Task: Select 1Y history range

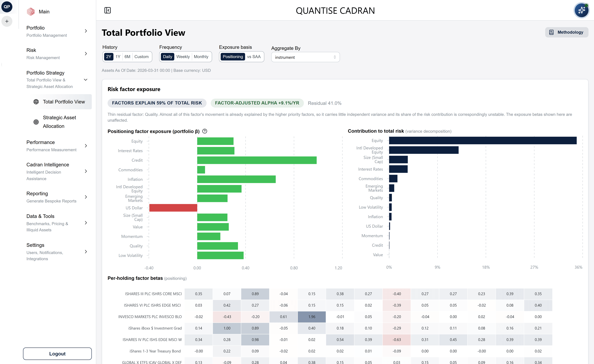Action: tap(118, 57)
